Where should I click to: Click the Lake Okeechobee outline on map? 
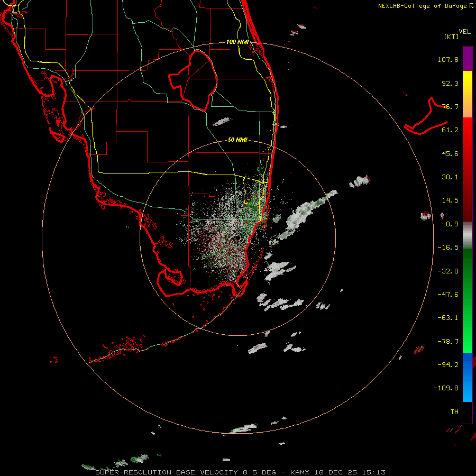(193, 80)
